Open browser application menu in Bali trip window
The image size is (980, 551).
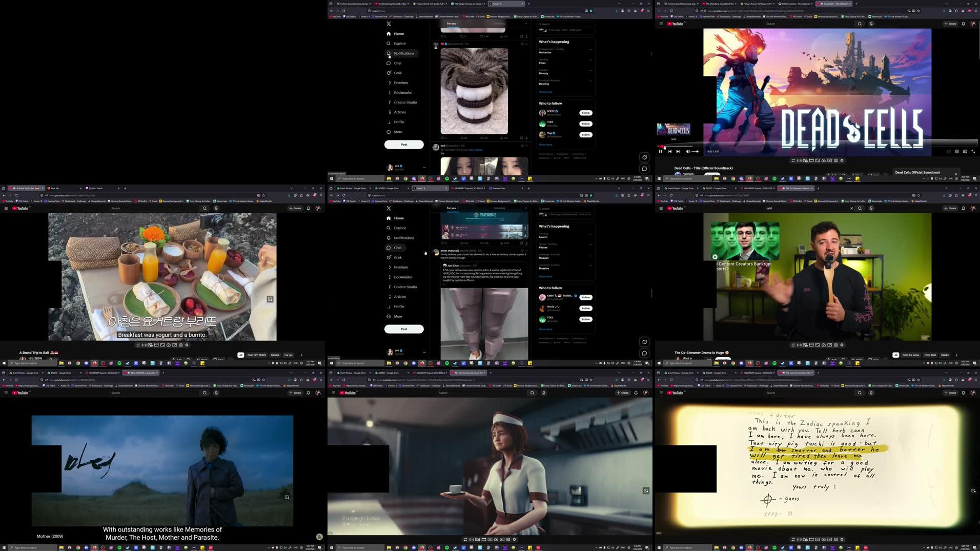[x=320, y=195]
